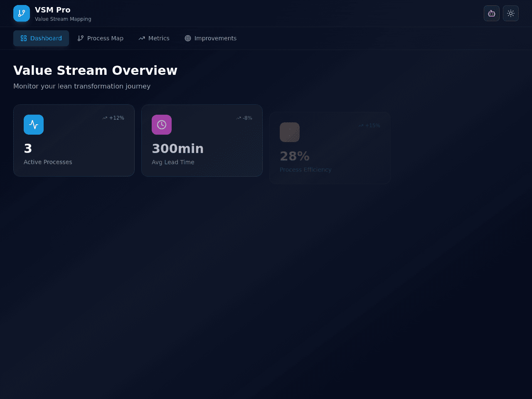Click the Process Efficiency label
The height and width of the screenshot is (399, 532).
coord(305,170)
